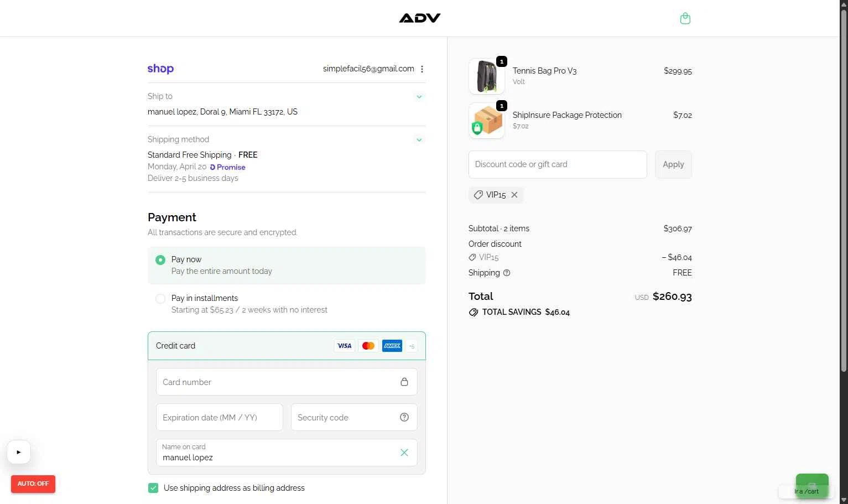Select the Credit card payment header
Image resolution: width=848 pixels, height=504 pixels.
(287, 346)
